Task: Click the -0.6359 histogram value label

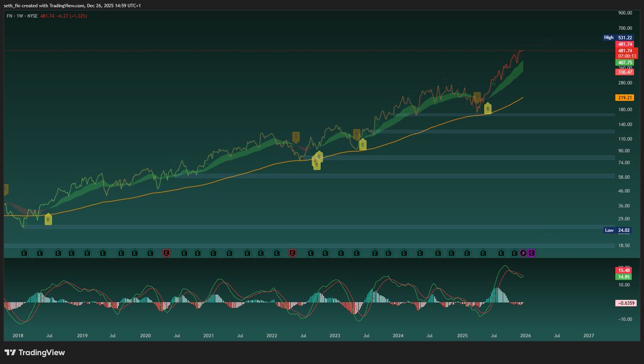Action: (x=625, y=303)
